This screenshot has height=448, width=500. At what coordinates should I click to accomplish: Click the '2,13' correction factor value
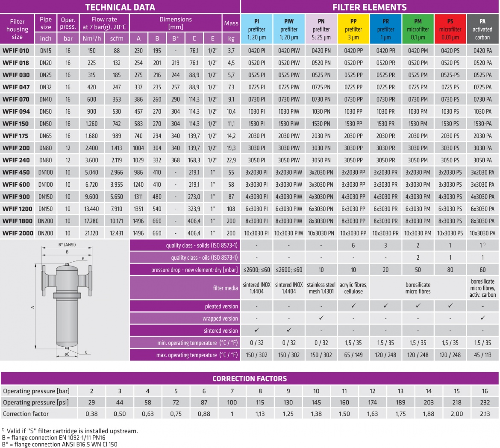click(485, 414)
